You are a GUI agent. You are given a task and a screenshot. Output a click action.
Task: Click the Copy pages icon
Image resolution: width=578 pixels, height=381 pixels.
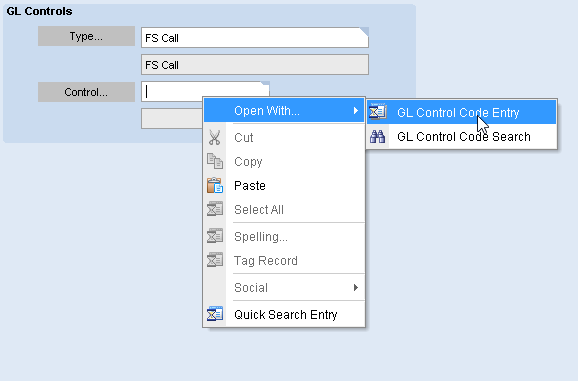point(215,161)
